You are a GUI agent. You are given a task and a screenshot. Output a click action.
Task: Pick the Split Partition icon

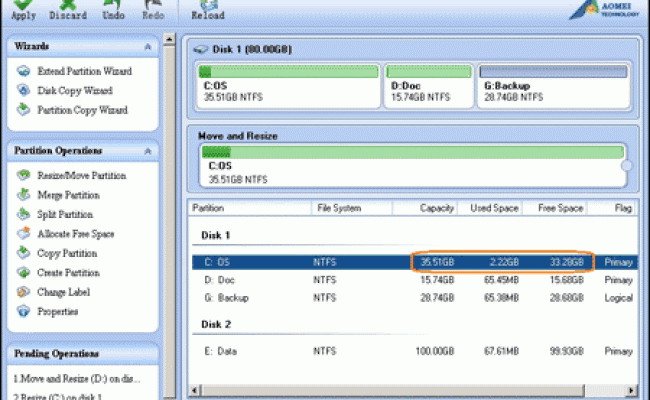point(24,214)
